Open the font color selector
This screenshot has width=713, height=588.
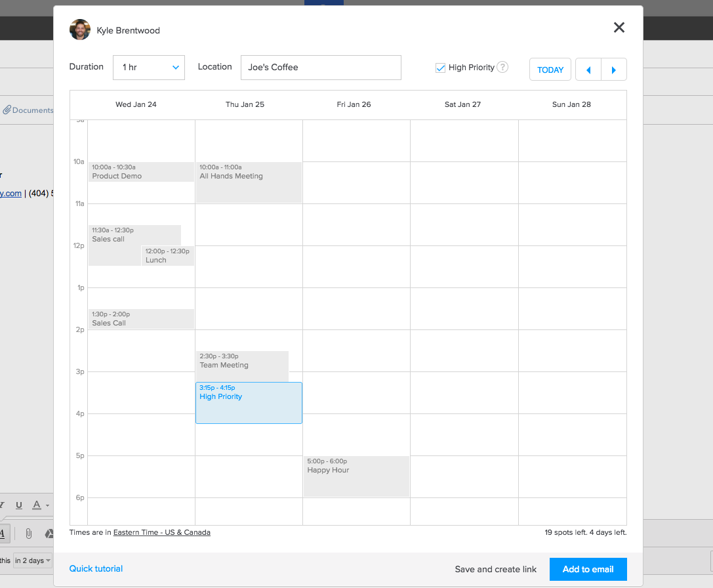tap(37, 505)
